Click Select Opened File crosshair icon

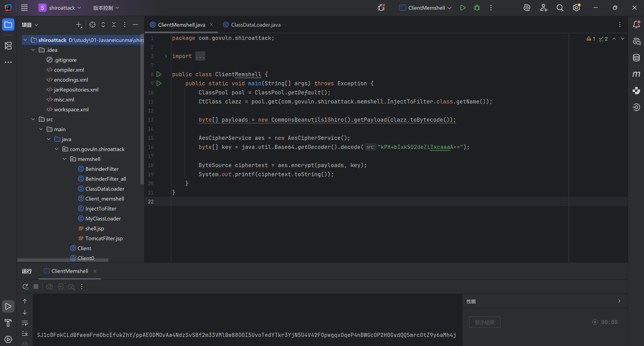coord(92,25)
